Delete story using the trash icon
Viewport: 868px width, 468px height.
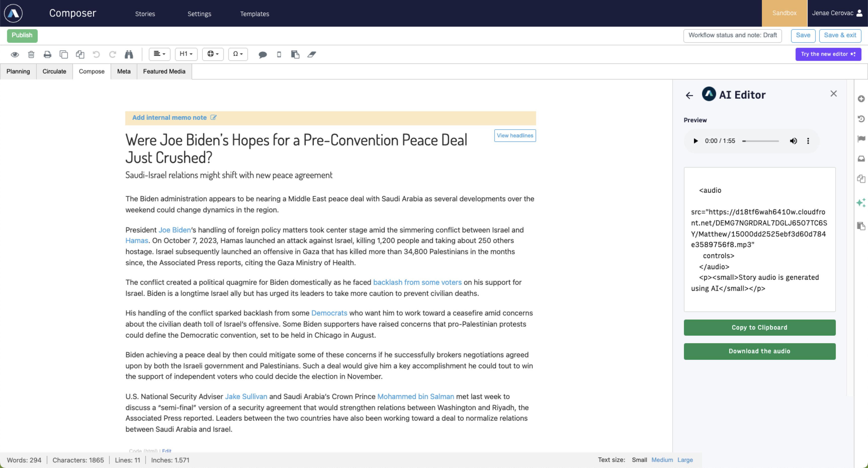pyautogui.click(x=31, y=54)
